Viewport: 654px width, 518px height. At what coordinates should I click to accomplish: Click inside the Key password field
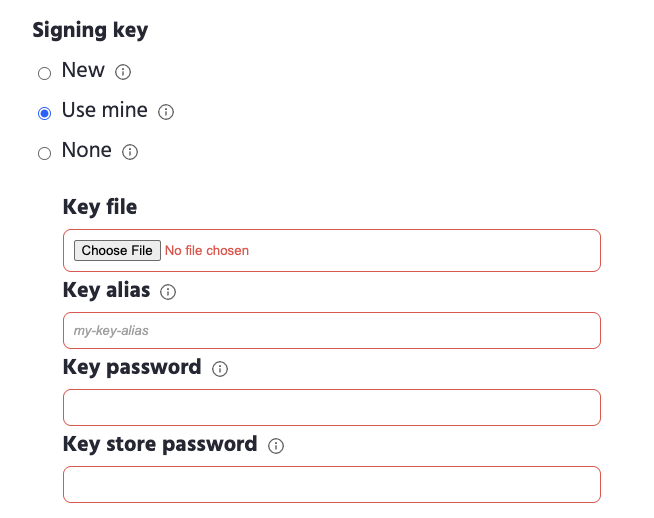(x=331, y=407)
